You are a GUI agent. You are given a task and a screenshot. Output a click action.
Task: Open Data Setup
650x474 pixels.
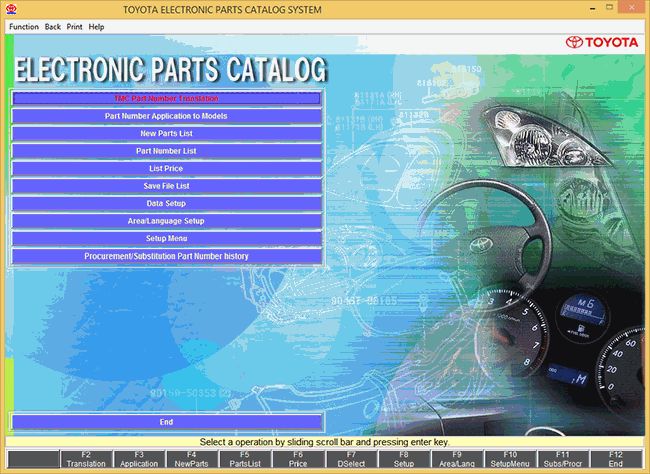[x=166, y=203]
